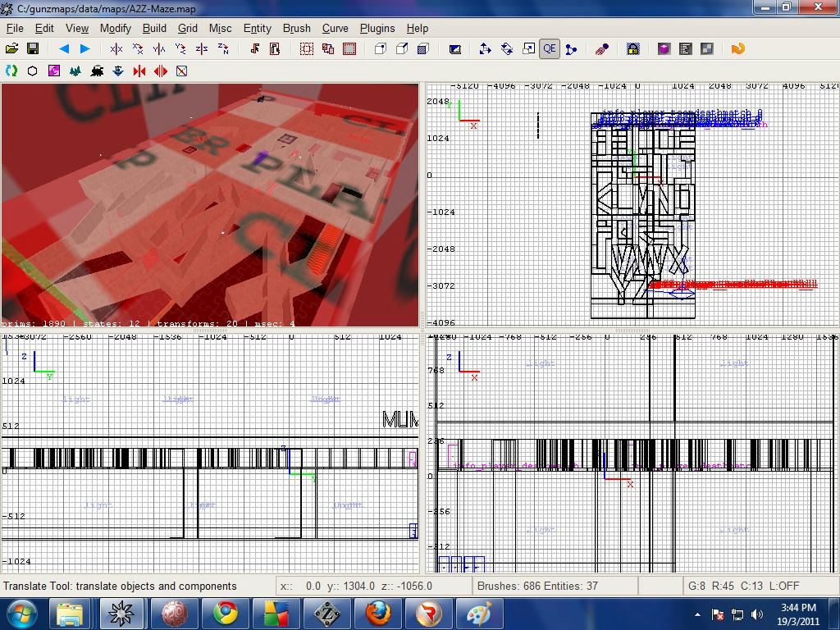Expand hidden system tray icons
Viewport: 840px width, 630px height.
coord(698,613)
